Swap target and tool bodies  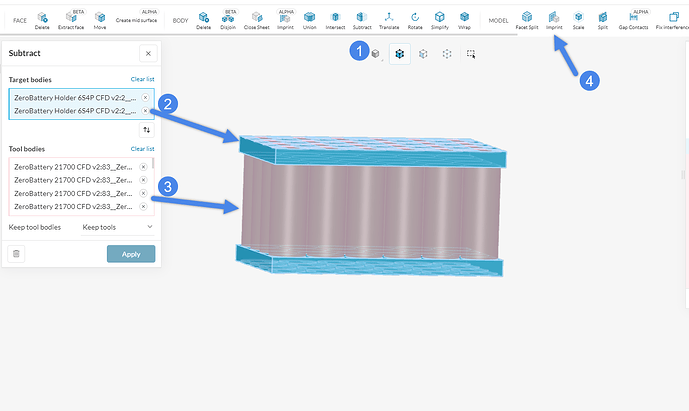(x=146, y=129)
